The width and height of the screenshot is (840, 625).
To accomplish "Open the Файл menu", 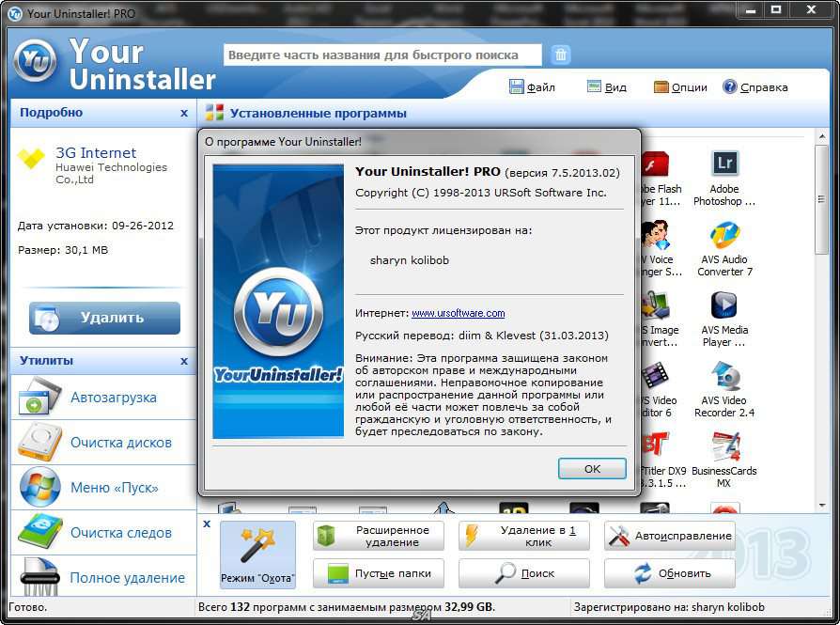I will click(532, 87).
